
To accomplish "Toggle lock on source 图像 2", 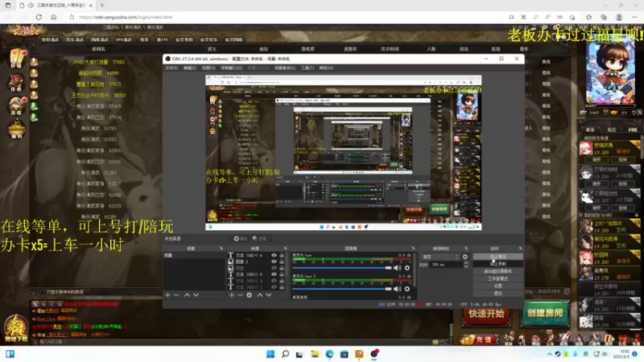I will [282, 261].
